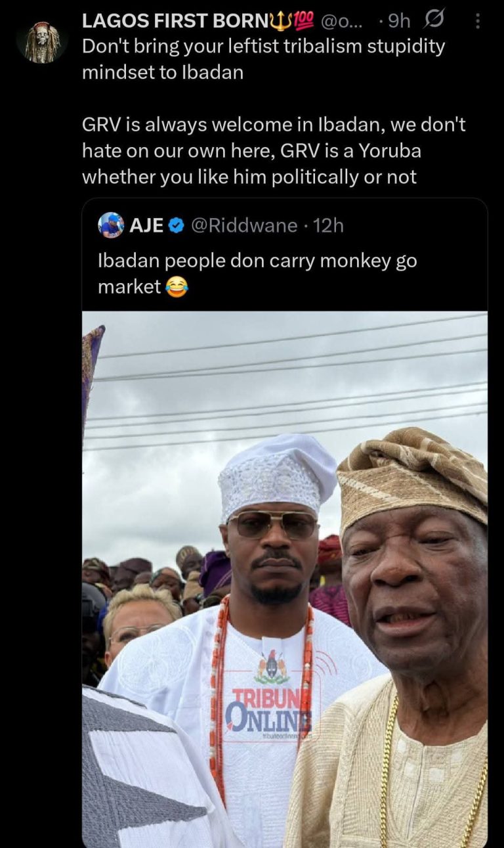Open the tweet via the 9h timestamp
The width and height of the screenshot is (504, 848).
click(x=399, y=21)
